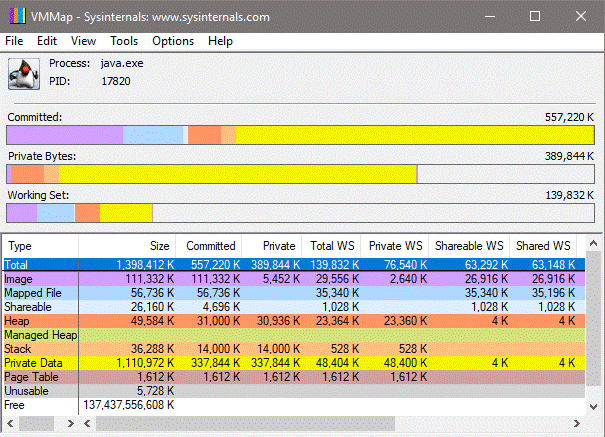605x437 pixels.
Task: Open the Help menu
Action: point(220,41)
